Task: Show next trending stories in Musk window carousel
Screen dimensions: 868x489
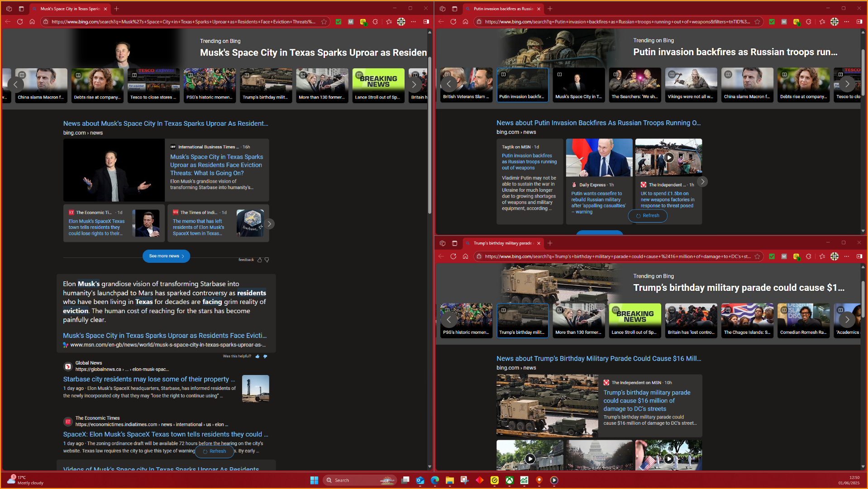Action: 414,85
